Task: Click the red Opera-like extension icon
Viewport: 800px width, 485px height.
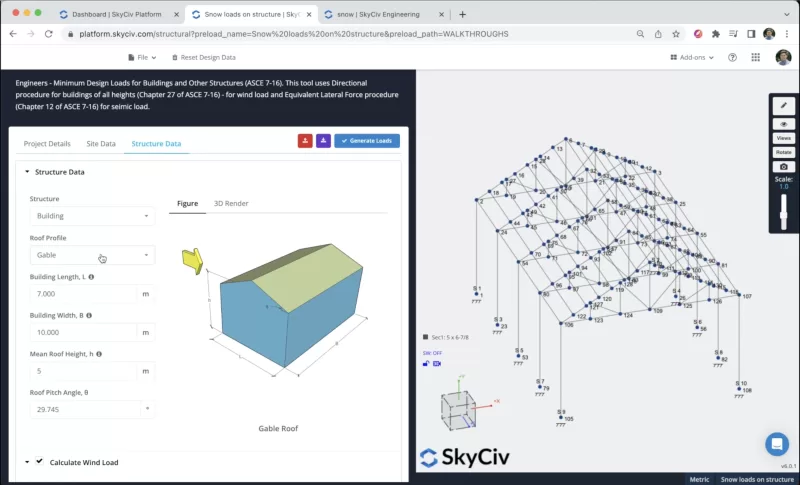Action: coord(698,34)
